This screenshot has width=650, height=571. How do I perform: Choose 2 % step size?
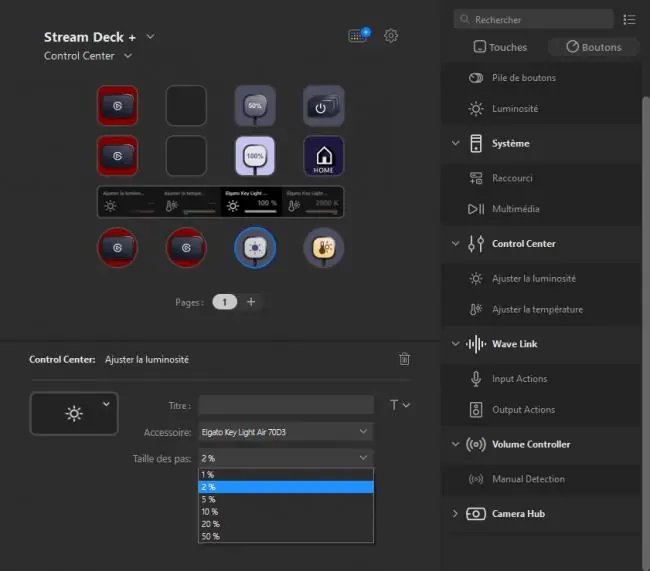(286, 487)
